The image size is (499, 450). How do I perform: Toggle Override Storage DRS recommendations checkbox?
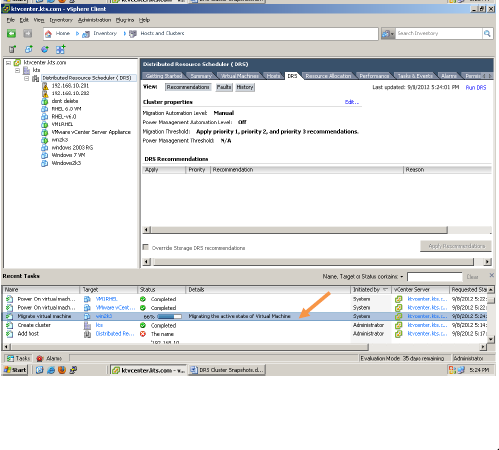tap(145, 247)
